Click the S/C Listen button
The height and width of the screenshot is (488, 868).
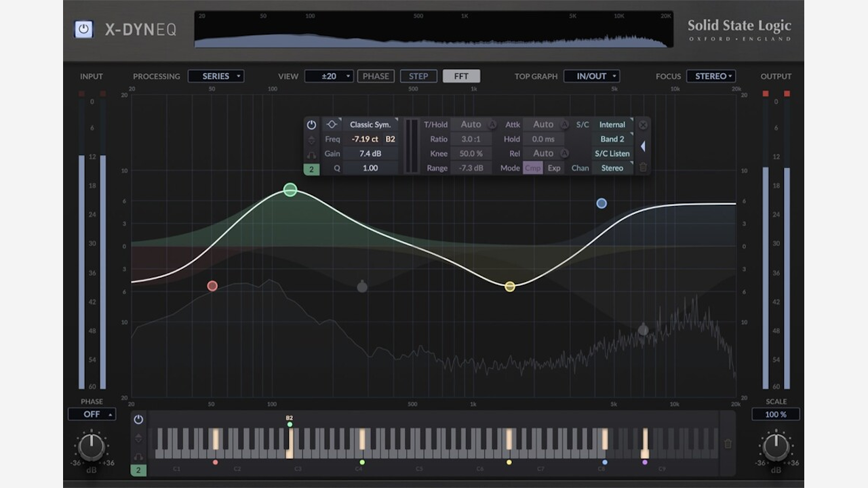[612, 153]
